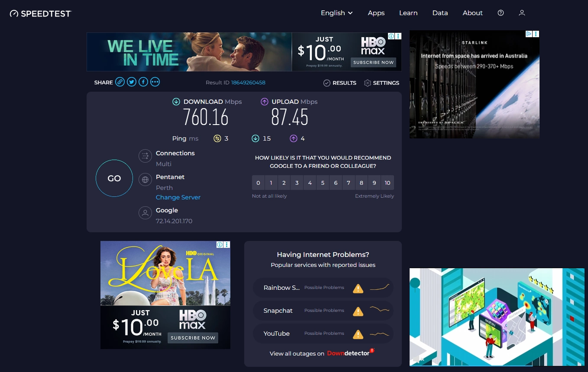Click SUBSCRIBE NOW on I Love LA ad
The image size is (588, 372).
pyautogui.click(x=193, y=338)
